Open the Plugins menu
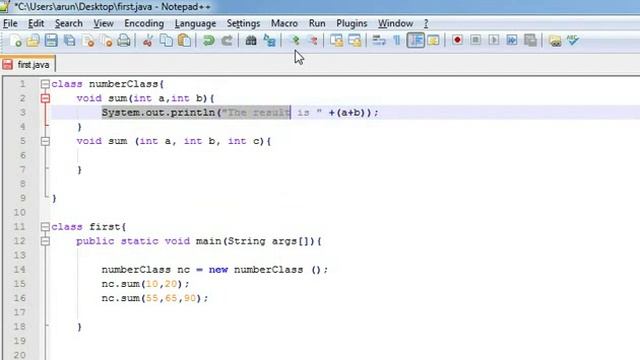 pyautogui.click(x=351, y=24)
